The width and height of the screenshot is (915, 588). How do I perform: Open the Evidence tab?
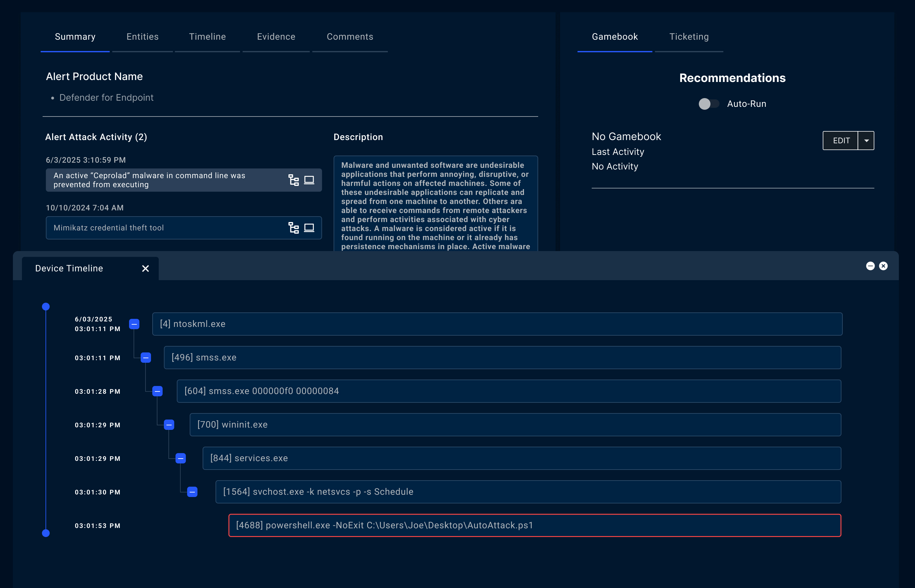[276, 37]
